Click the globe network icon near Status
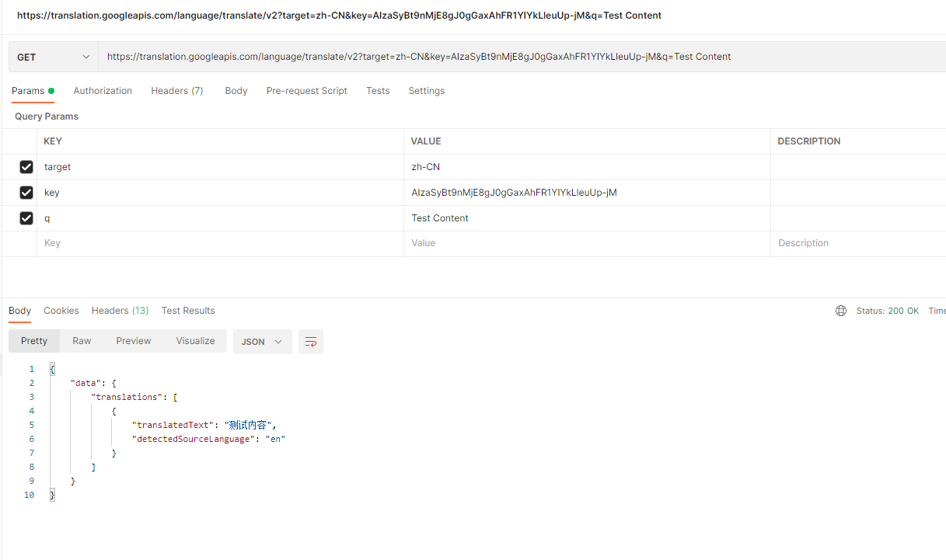The height and width of the screenshot is (560, 946). (x=841, y=311)
